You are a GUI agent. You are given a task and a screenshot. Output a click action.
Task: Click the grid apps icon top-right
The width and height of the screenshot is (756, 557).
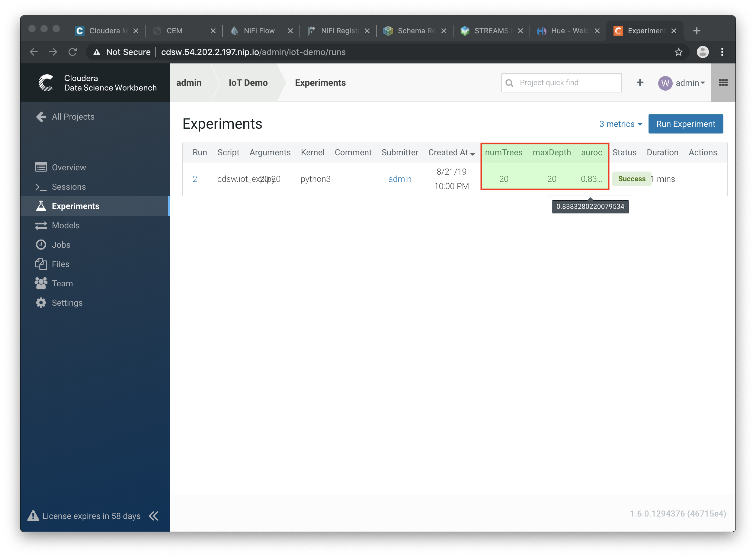point(723,83)
